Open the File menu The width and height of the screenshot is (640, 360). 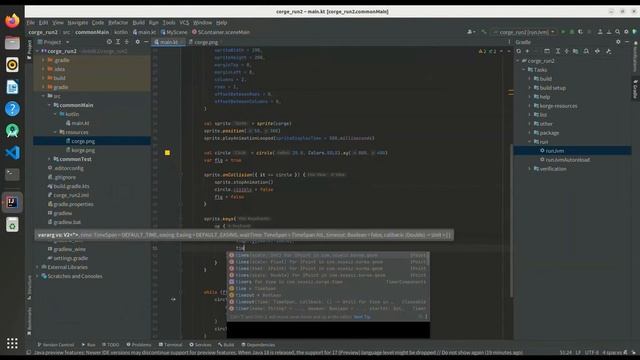[x=31, y=22]
